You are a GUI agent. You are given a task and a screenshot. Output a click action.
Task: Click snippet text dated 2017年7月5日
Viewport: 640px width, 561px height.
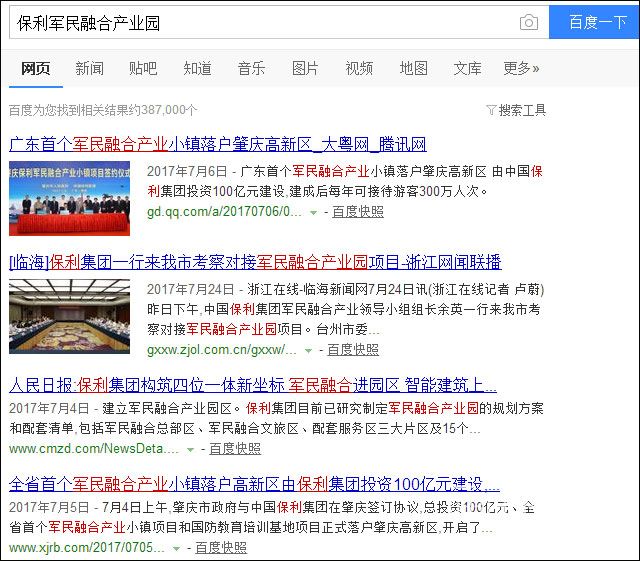pos(272,517)
